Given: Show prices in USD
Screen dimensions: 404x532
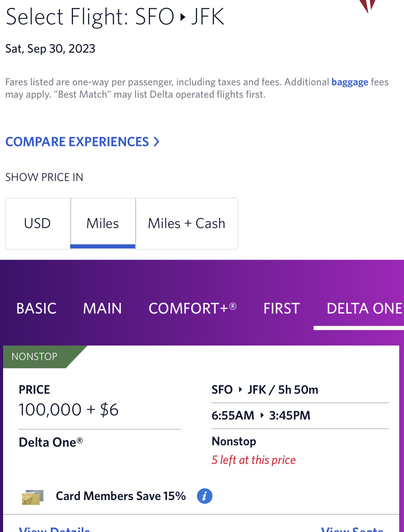Looking at the screenshot, I should click(x=37, y=224).
